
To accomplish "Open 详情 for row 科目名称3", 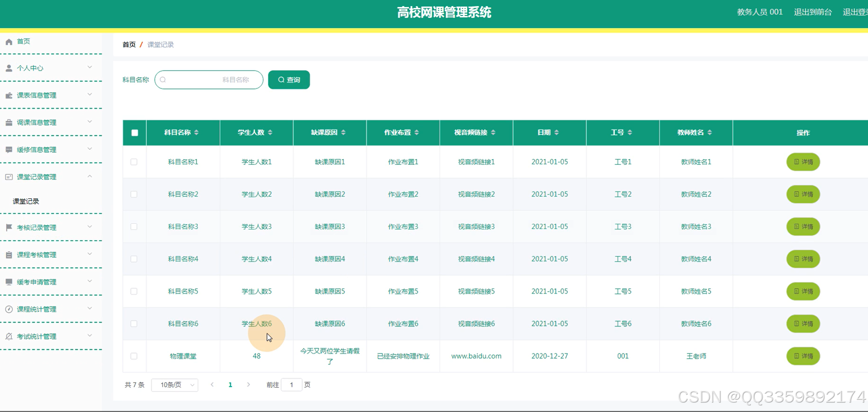I will click(803, 227).
